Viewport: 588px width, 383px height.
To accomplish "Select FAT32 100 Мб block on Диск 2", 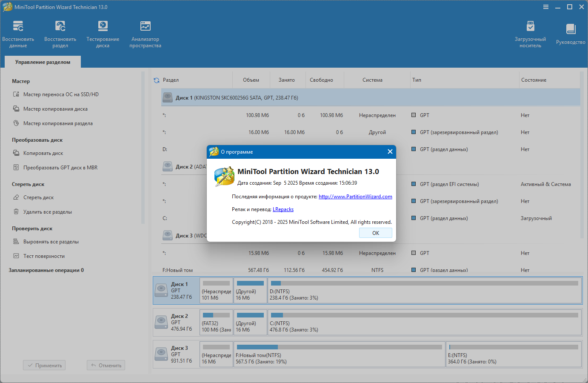I will coord(216,322).
